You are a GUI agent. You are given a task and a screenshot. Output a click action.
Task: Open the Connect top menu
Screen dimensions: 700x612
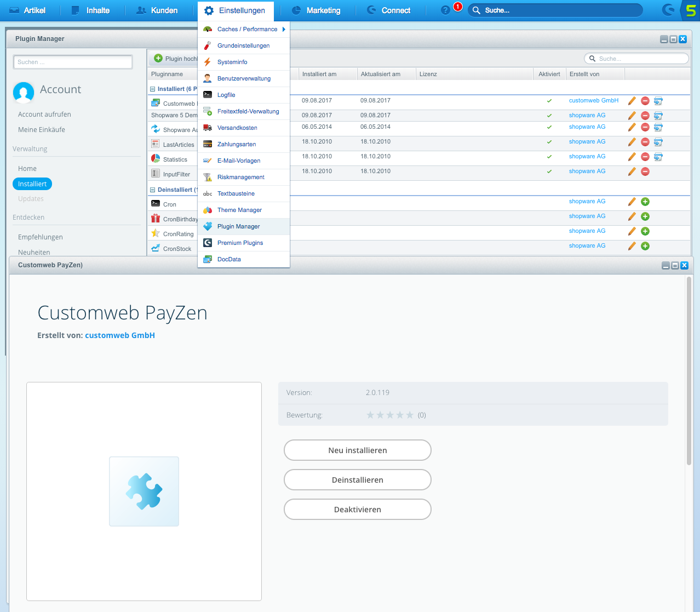[x=389, y=10]
